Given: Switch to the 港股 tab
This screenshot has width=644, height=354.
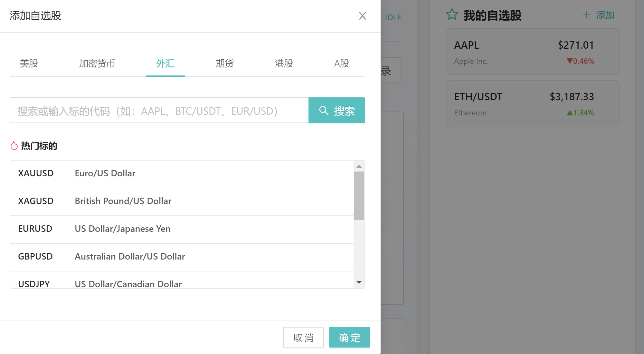Looking at the screenshot, I should [x=284, y=64].
